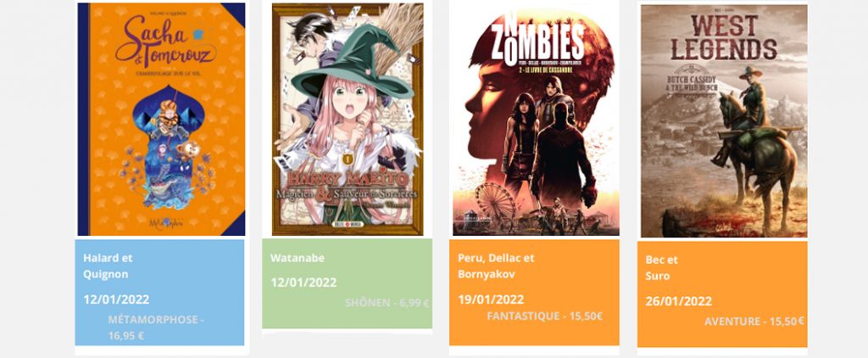
Task: Open the Harry Makito manga cover
Action: pos(348,119)
